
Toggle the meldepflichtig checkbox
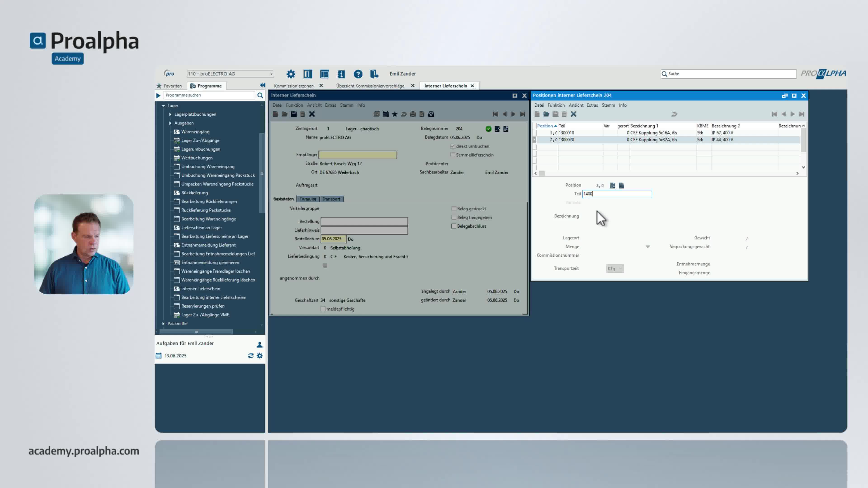[x=323, y=309]
